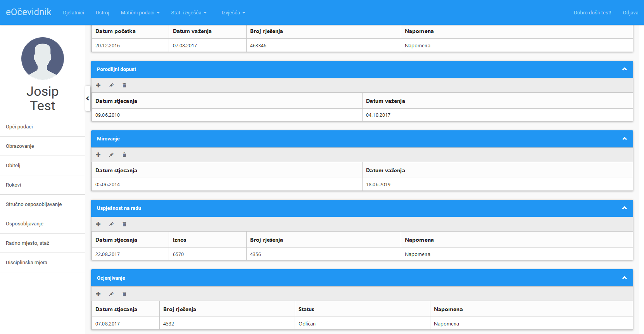Screen dimensions: 644x334
Task: Click the Odjava logout link
Action: pos(630,13)
